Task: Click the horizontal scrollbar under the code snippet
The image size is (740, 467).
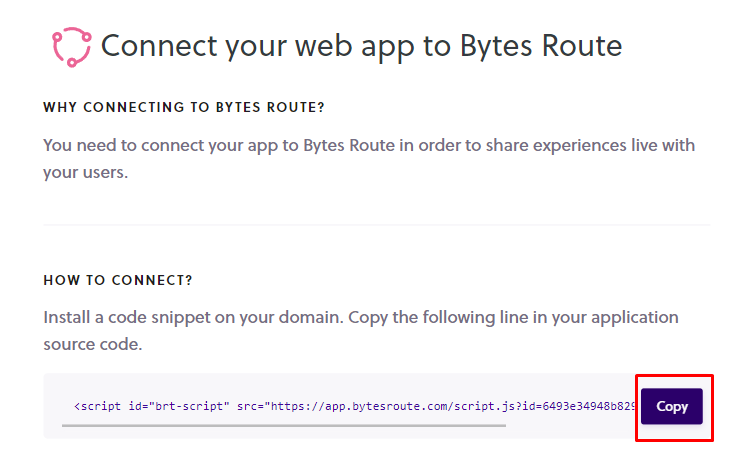Action: (x=284, y=425)
